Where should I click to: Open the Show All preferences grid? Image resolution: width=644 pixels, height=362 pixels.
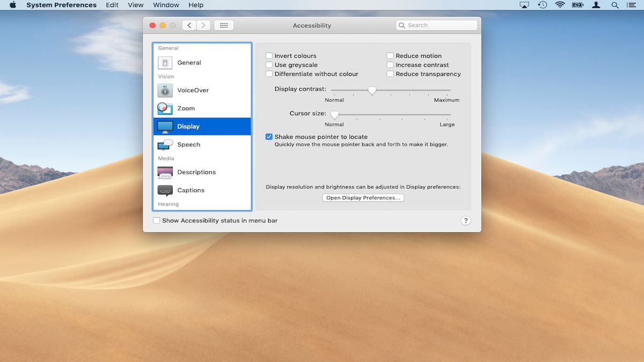[224, 25]
